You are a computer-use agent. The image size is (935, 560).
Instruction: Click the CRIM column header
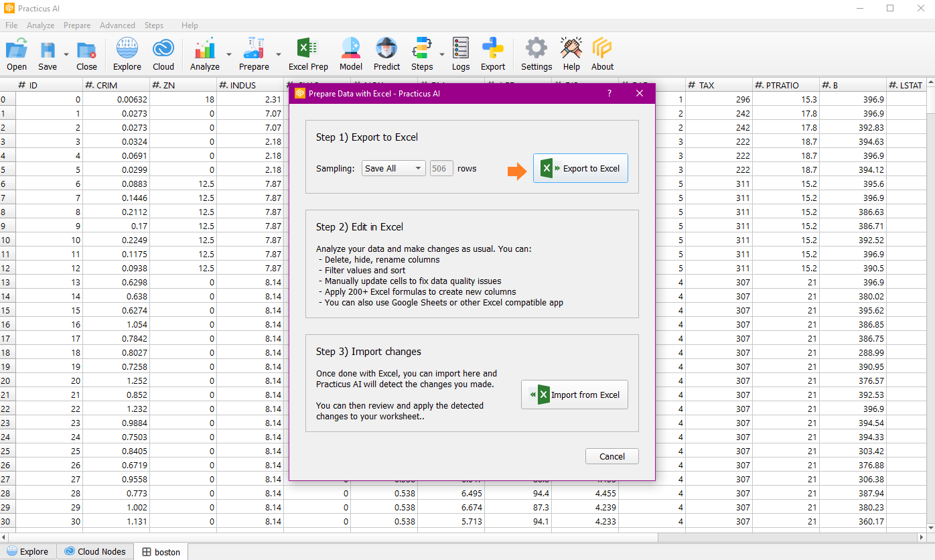[116, 85]
